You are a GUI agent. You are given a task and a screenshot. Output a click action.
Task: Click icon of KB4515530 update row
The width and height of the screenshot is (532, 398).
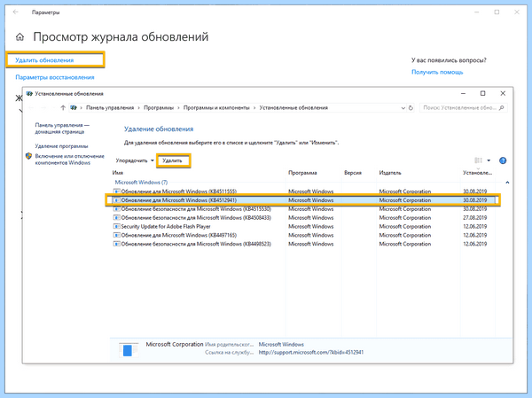[116, 209]
